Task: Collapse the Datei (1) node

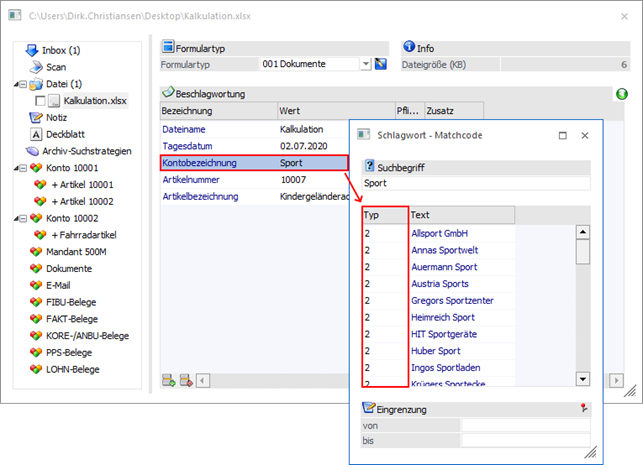Action: (x=22, y=84)
